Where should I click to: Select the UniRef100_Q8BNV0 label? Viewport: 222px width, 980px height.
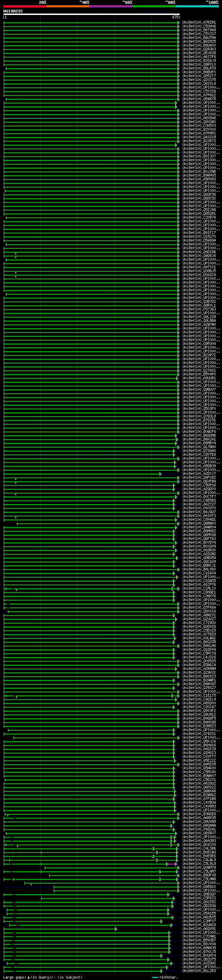click(x=199, y=523)
